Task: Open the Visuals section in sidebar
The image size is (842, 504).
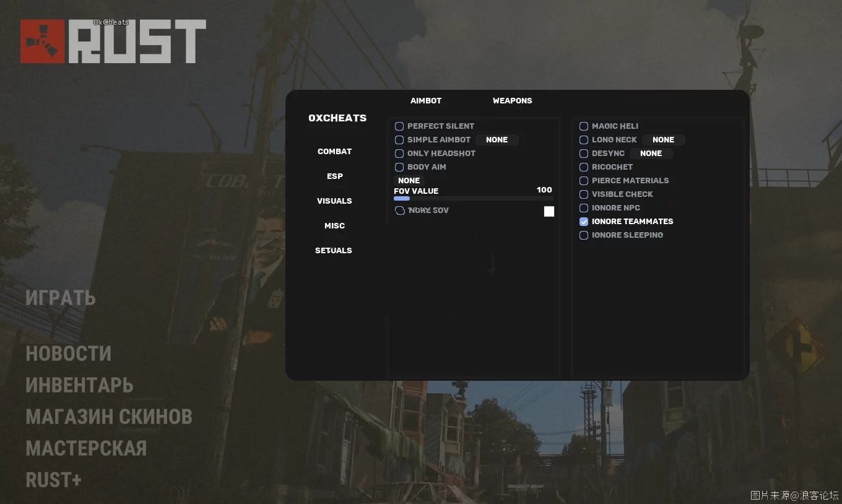Action: click(x=334, y=201)
